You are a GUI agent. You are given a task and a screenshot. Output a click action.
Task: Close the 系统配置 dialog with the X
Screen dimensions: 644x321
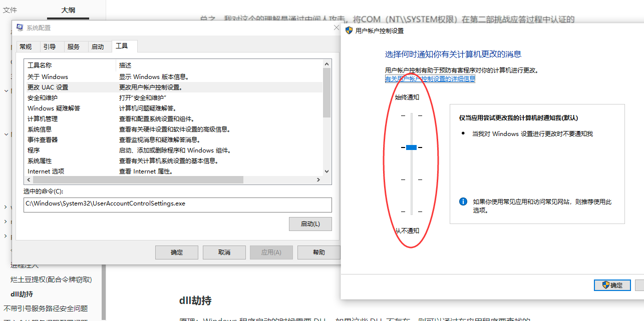click(337, 28)
